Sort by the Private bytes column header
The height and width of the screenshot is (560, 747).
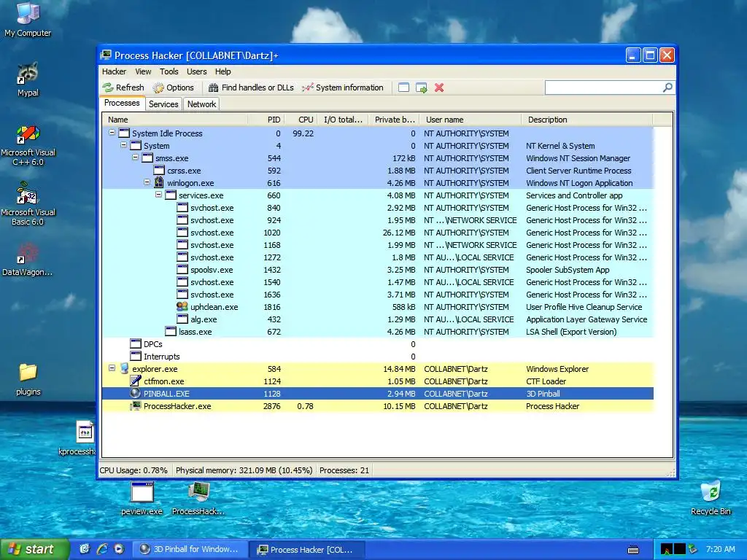coord(393,120)
